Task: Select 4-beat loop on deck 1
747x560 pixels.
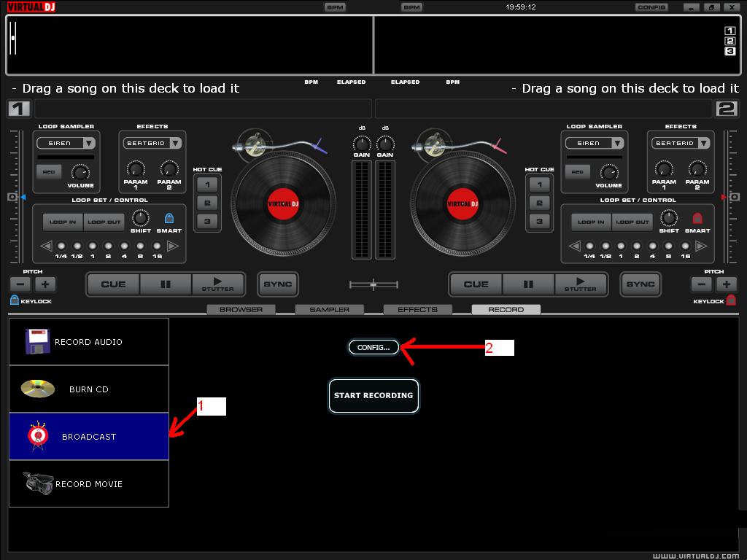Action: pyautogui.click(x=124, y=246)
